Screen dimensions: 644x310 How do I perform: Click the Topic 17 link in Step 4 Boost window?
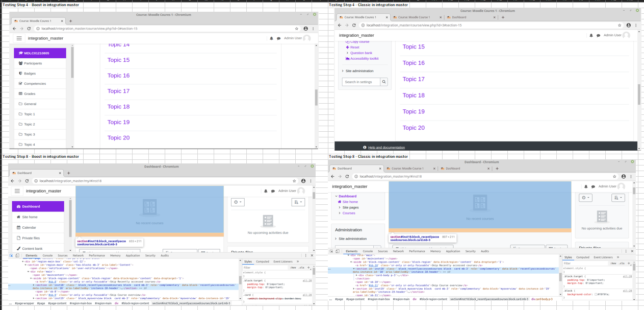118,91
